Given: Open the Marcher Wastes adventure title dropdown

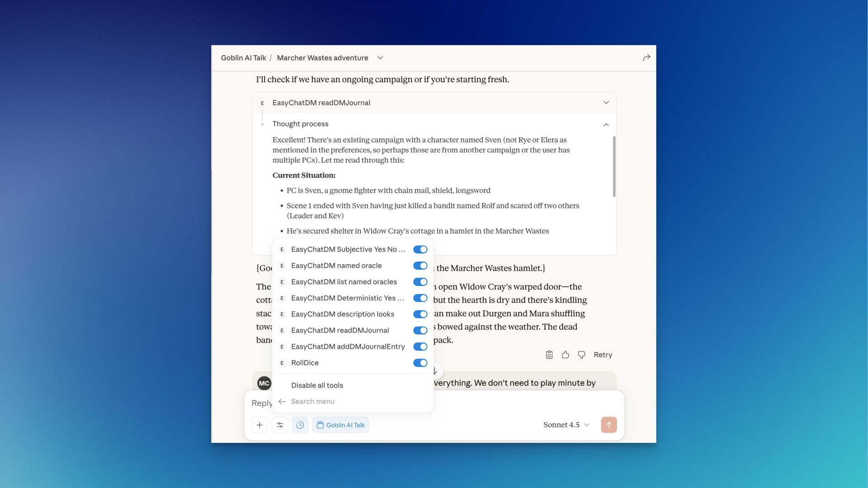Looking at the screenshot, I should tap(380, 58).
